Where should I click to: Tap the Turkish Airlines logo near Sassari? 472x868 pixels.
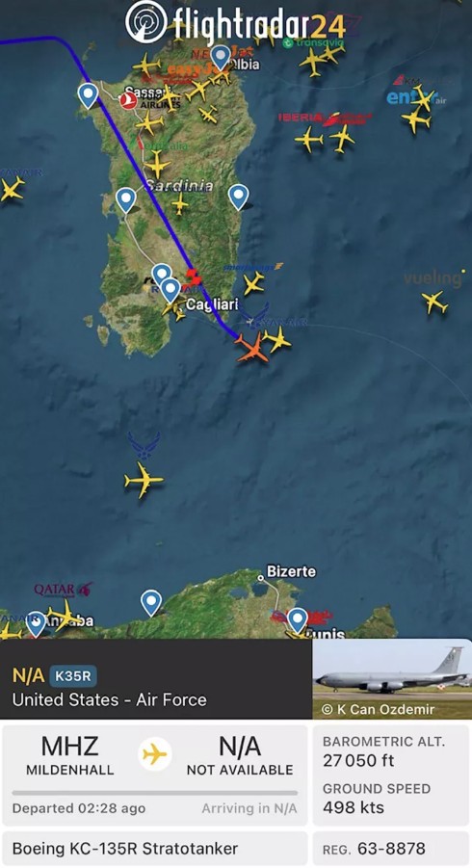click(x=128, y=101)
